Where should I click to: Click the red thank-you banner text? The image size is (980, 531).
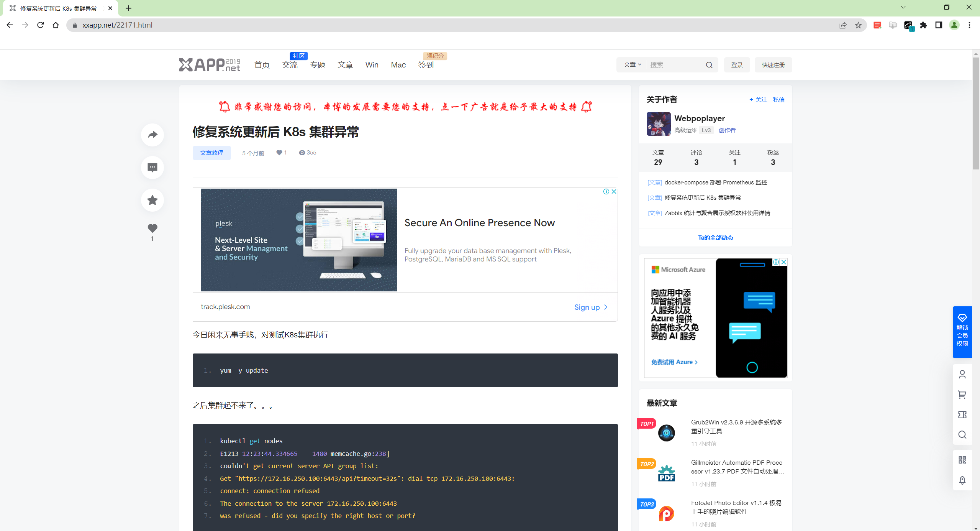click(405, 107)
